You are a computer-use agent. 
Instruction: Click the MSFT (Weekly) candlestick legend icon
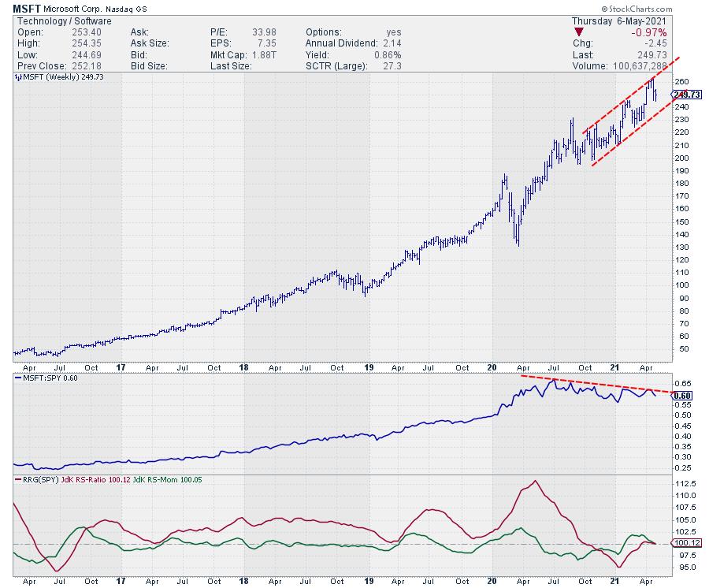point(18,77)
